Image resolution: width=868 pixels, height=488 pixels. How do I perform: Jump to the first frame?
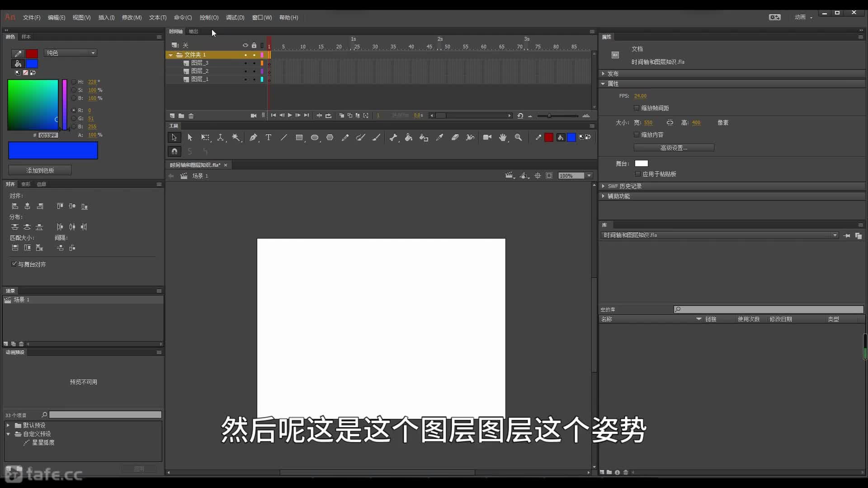pyautogui.click(x=274, y=115)
